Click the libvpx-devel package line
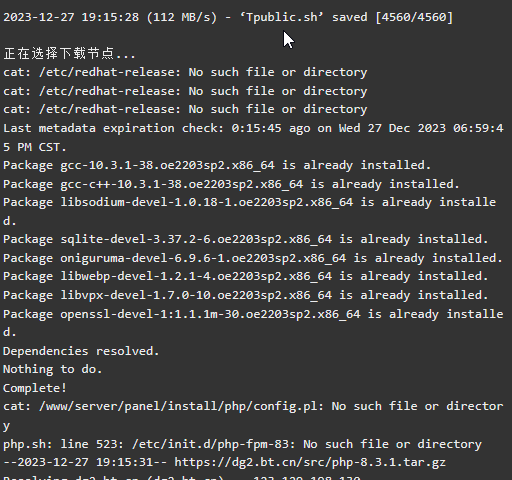This screenshot has height=480, width=512. [x=246, y=295]
